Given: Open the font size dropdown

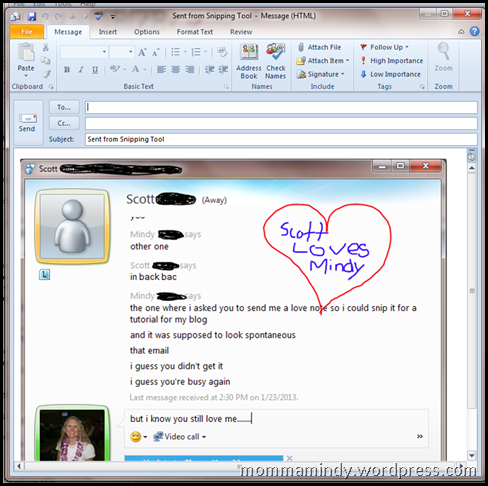Looking at the screenshot, I should tap(131, 52).
